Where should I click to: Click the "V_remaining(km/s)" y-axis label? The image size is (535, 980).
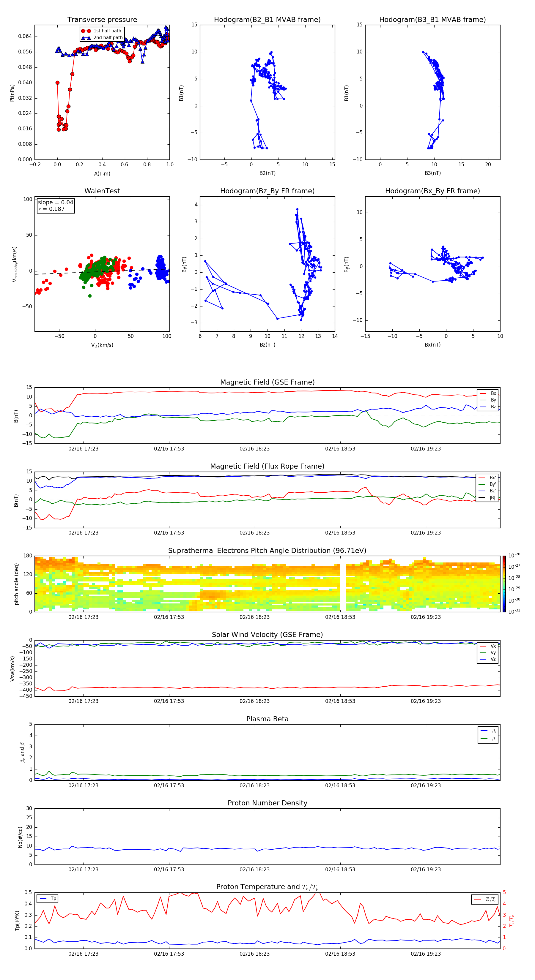(15, 264)
